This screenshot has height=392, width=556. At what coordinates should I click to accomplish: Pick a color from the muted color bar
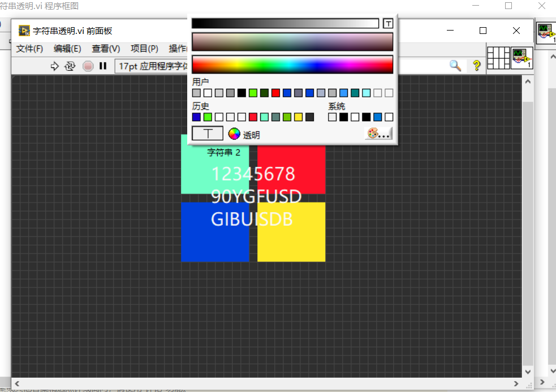pyautogui.click(x=292, y=42)
